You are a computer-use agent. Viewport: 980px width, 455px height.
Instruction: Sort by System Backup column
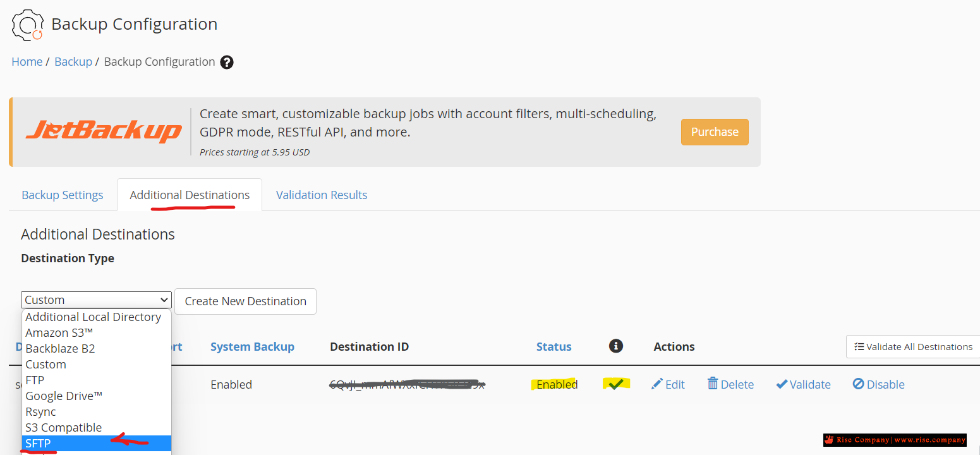click(x=252, y=347)
